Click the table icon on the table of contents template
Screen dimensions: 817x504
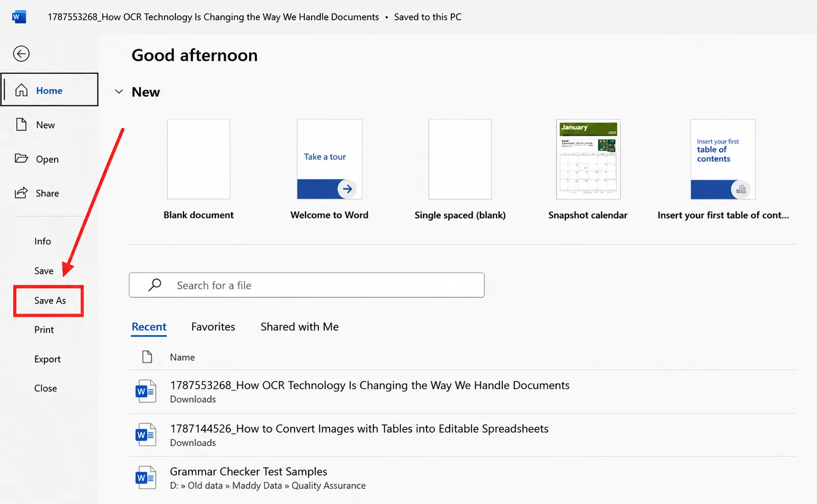tap(741, 190)
